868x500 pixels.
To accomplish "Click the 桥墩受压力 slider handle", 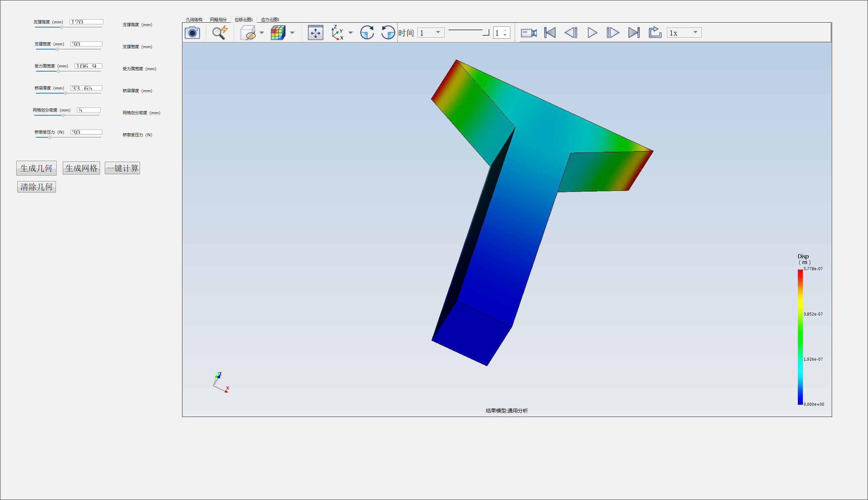I will click(50, 137).
